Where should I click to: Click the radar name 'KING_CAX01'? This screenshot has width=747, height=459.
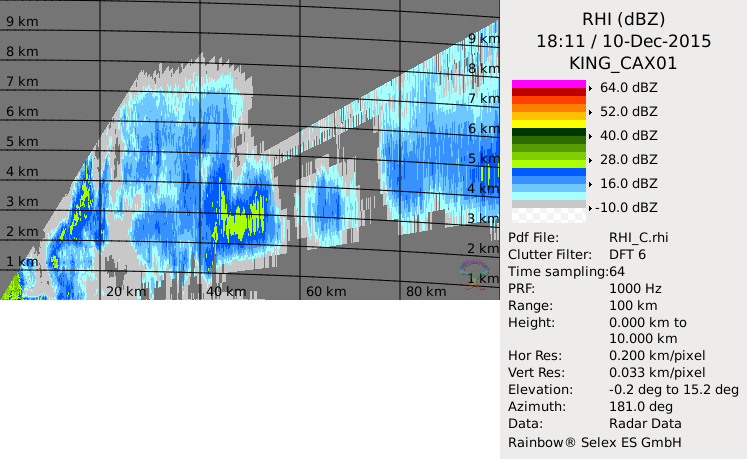(624, 63)
